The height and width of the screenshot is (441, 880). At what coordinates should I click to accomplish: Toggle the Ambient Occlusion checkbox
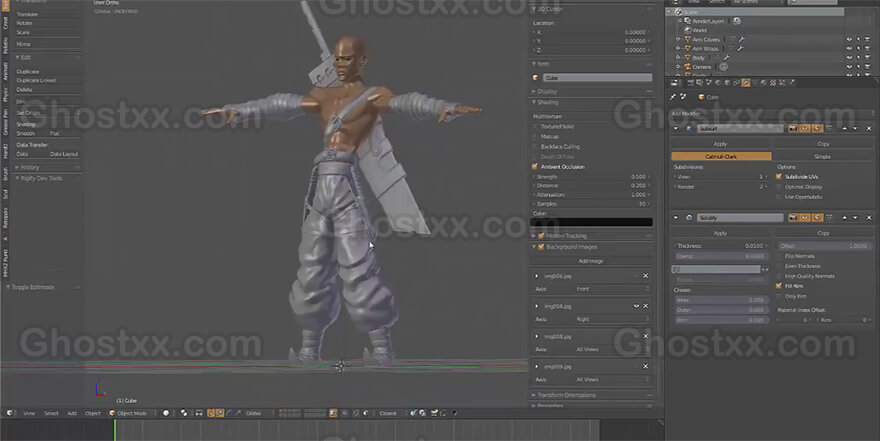coord(535,167)
